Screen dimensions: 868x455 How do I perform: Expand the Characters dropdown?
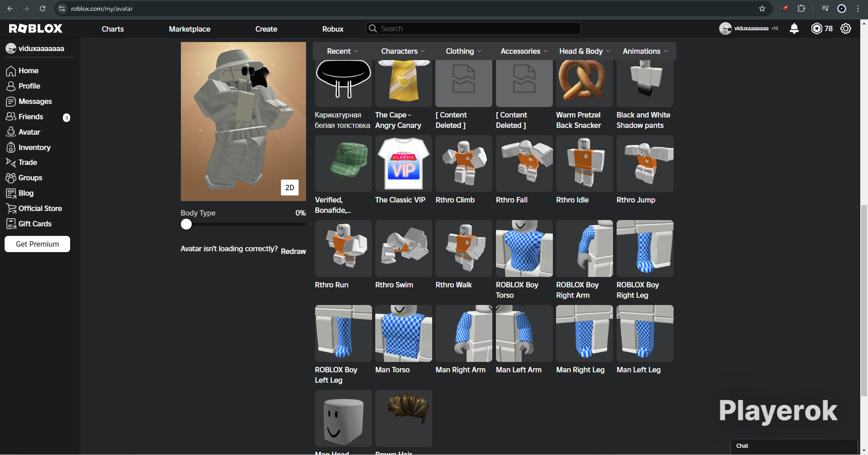403,51
